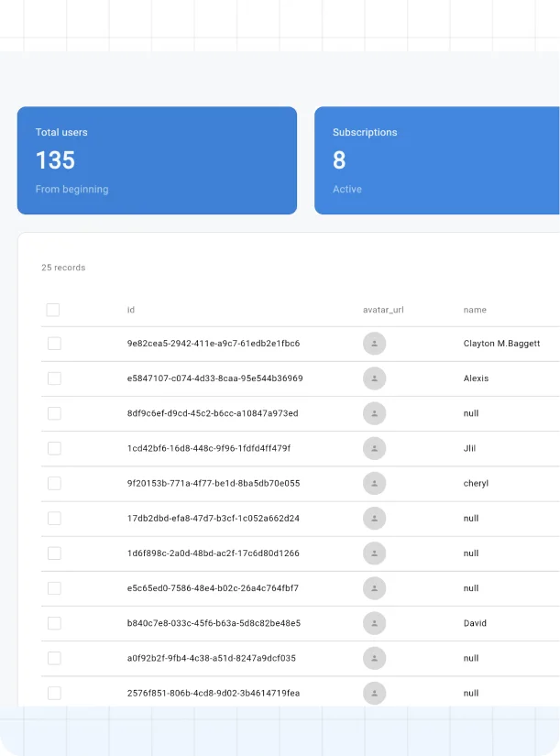This screenshot has width=560, height=756.
Task: Click id a0f92b2f-9fb4-4c38-a51d-8247a9dcf035
Action: click(212, 658)
